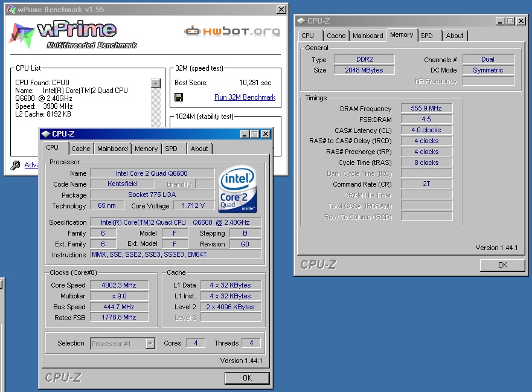Click the Run 32M Benchmark link
Viewport: 532px width, 392px height.
coord(245,97)
